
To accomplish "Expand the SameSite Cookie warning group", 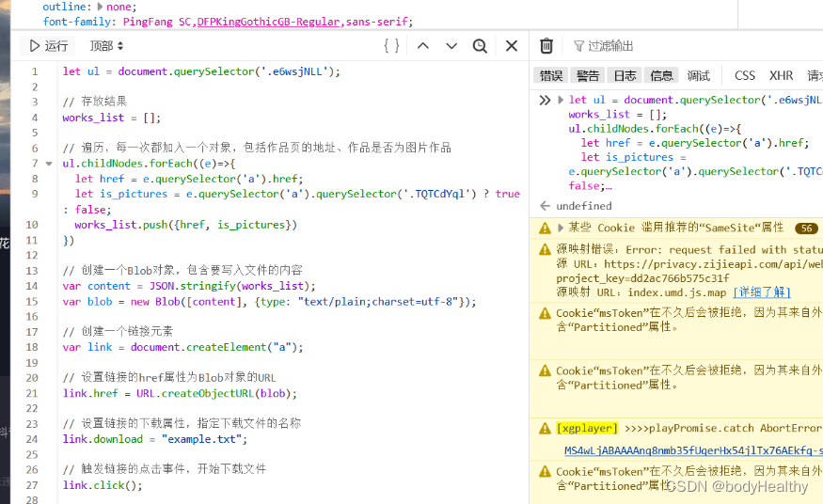I will pos(561,228).
